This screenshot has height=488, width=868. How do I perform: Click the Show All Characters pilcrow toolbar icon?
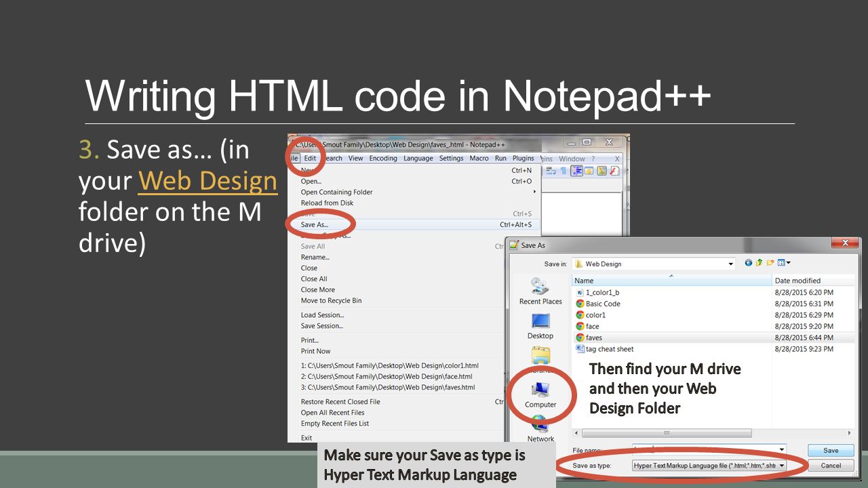[563, 171]
